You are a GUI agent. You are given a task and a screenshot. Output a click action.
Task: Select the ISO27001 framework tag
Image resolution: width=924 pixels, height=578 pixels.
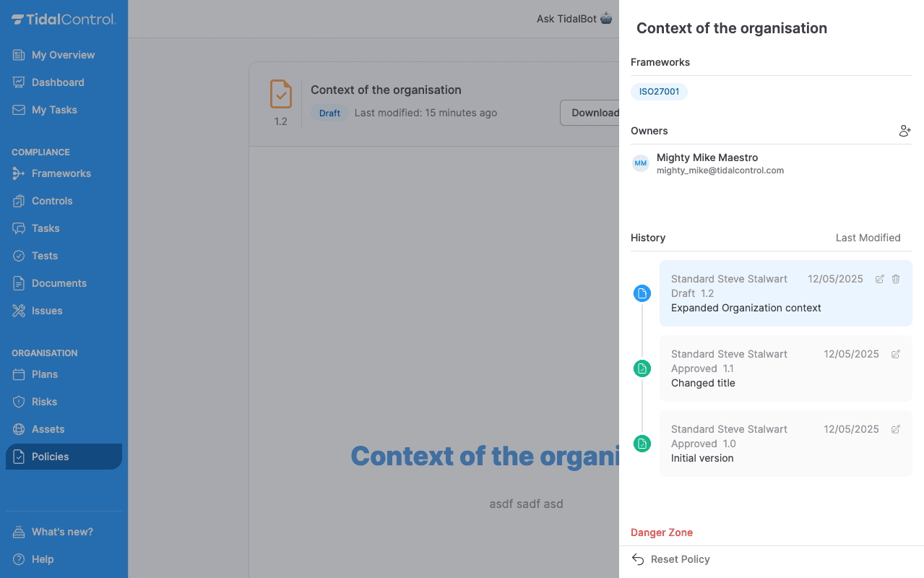pyautogui.click(x=659, y=92)
